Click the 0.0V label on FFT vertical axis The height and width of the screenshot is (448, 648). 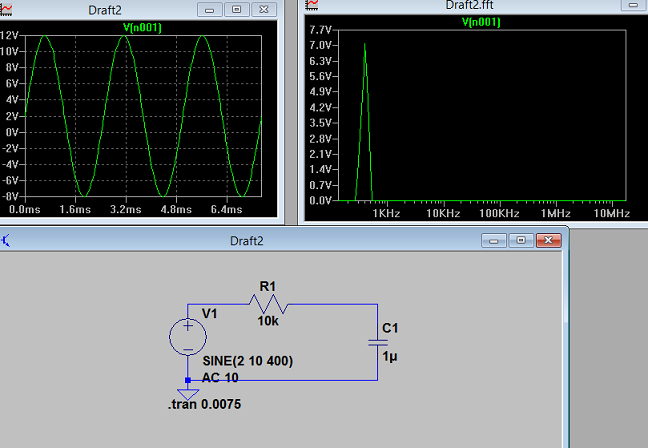(x=320, y=200)
